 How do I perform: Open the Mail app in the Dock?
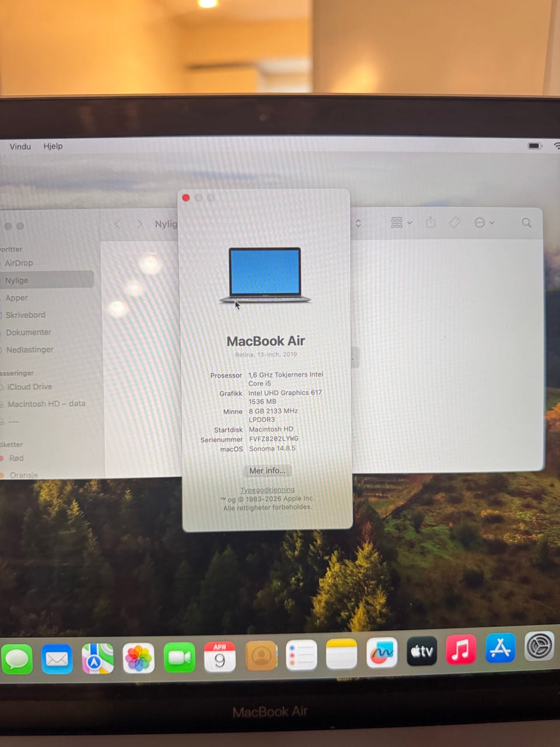click(x=57, y=659)
